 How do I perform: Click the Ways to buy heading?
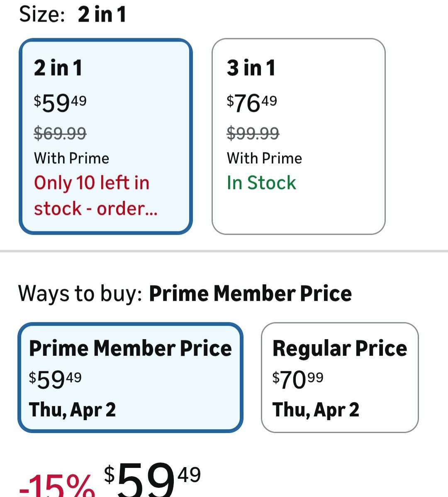(185, 294)
